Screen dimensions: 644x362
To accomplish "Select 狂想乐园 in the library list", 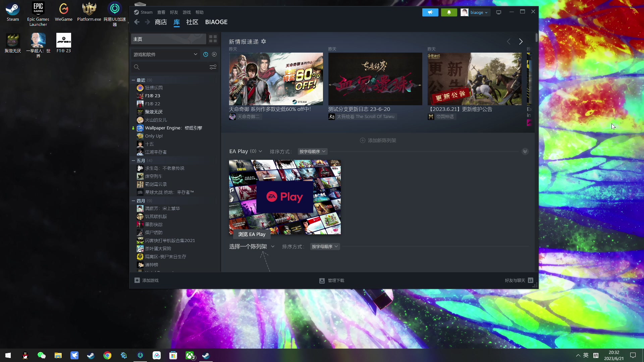I will [x=154, y=88].
